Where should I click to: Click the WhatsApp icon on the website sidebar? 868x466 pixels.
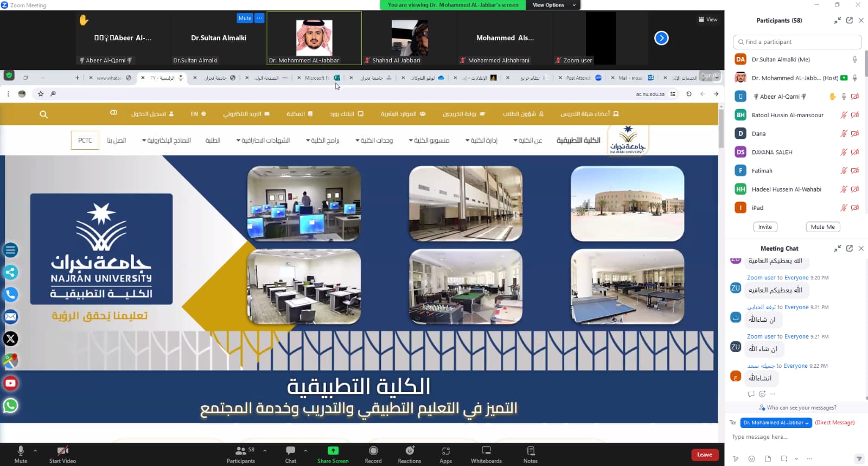[x=10, y=406]
